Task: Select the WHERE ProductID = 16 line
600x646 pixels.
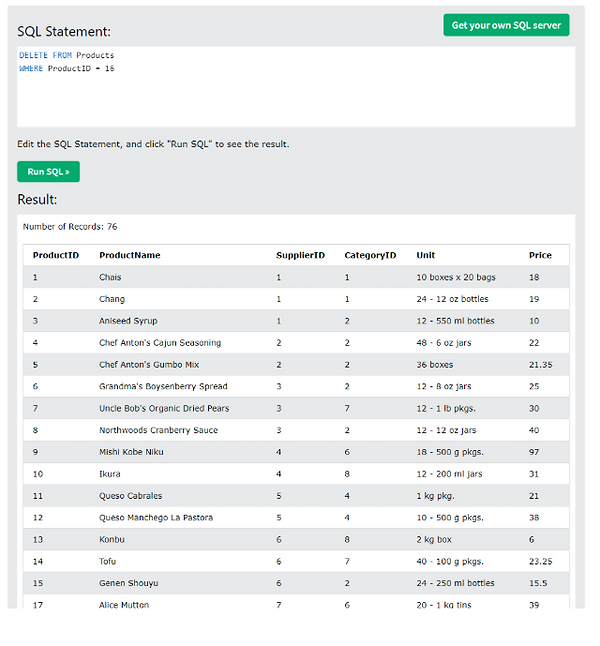Action: tap(67, 68)
